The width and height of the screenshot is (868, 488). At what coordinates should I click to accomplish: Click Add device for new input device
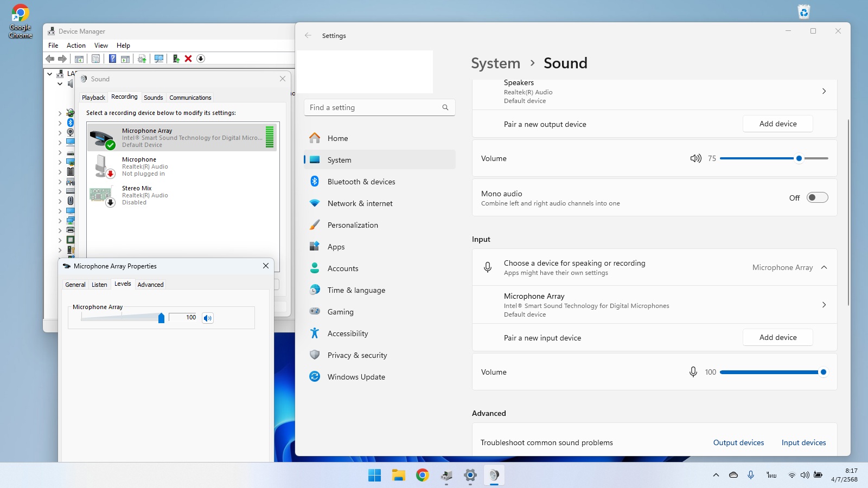778,337
